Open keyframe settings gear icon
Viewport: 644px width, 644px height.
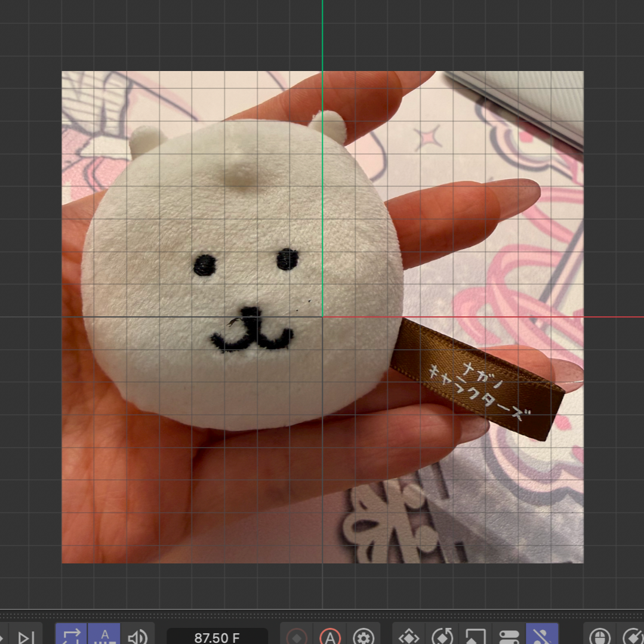(x=363, y=637)
